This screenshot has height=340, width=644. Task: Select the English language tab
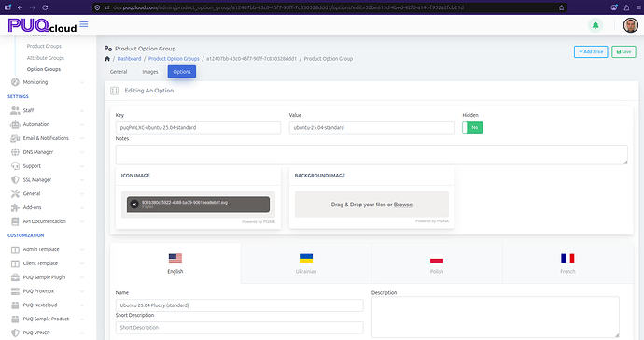pos(175,263)
